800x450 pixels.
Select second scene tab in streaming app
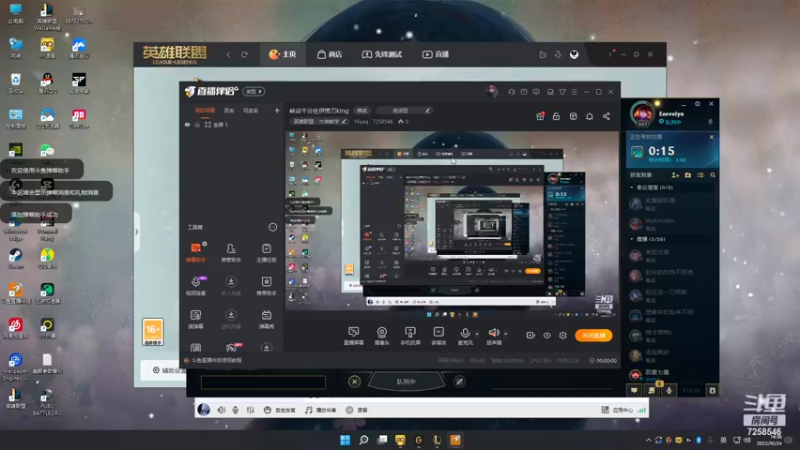229,110
